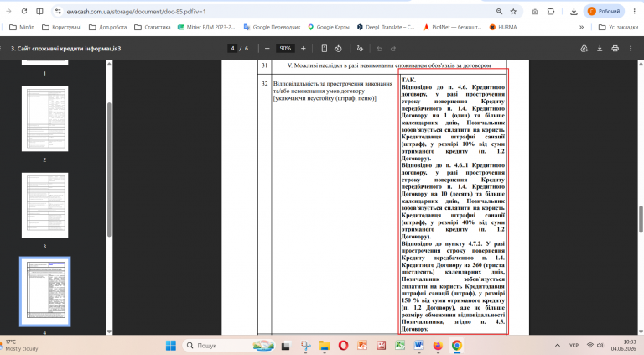Screen dimensions: 644x355
Task: Open the Мітінг БДМ 2023 bookmark
Action: tap(206, 27)
